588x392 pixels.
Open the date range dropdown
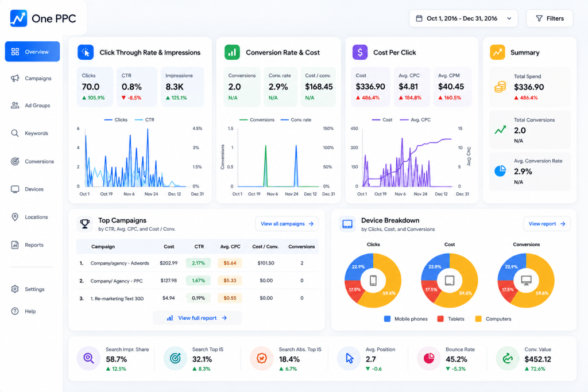[463, 18]
